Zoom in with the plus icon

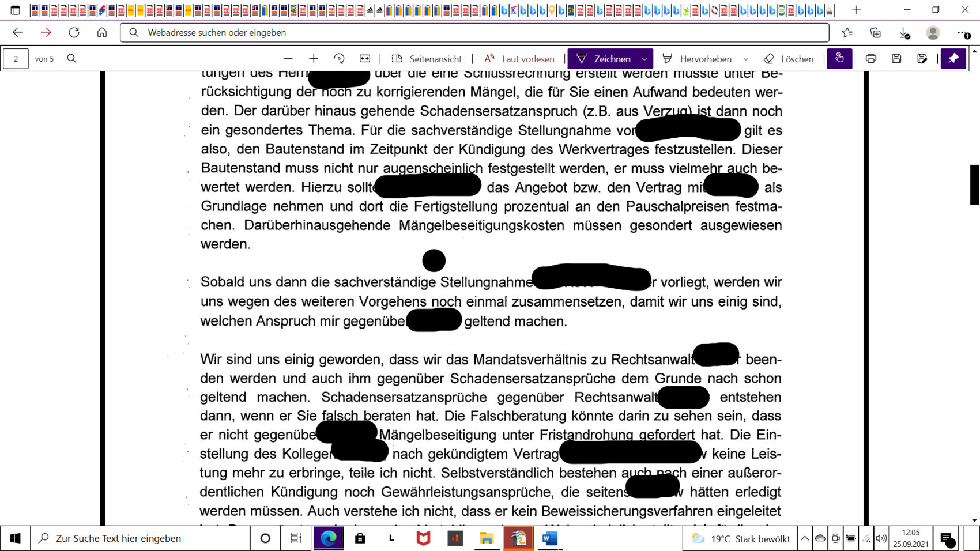(314, 59)
